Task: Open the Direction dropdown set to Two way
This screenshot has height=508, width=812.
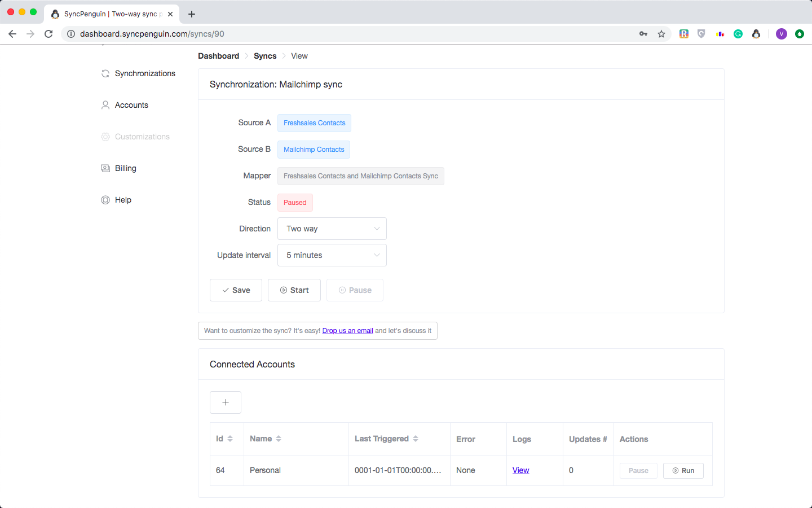Action: coord(332,229)
